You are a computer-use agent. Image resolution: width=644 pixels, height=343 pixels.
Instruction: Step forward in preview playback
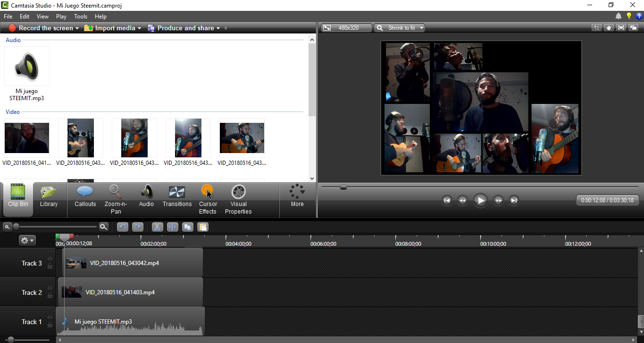(x=498, y=200)
